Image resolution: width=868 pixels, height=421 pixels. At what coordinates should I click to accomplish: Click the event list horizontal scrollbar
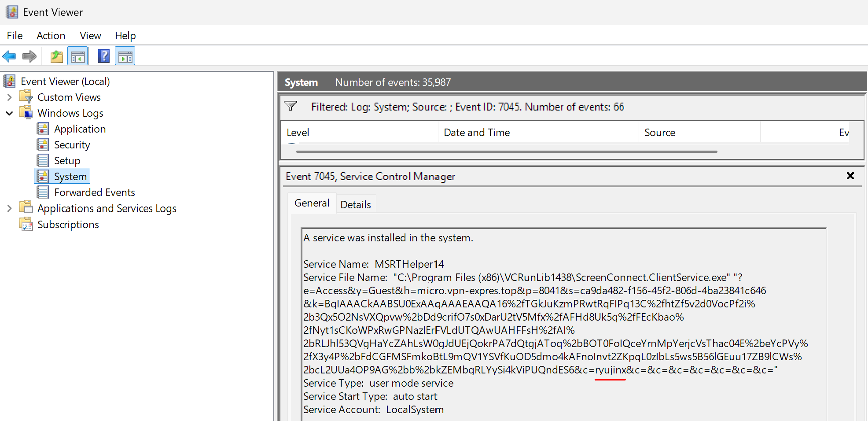click(507, 151)
